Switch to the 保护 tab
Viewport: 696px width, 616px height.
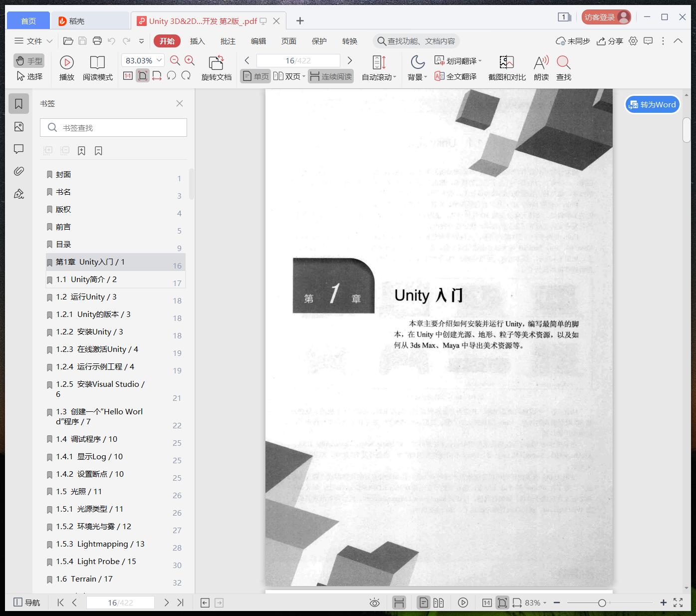319,41
